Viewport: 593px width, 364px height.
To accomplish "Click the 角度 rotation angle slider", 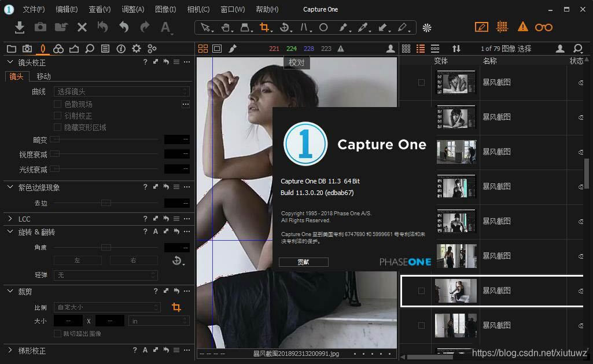I will [x=106, y=248].
